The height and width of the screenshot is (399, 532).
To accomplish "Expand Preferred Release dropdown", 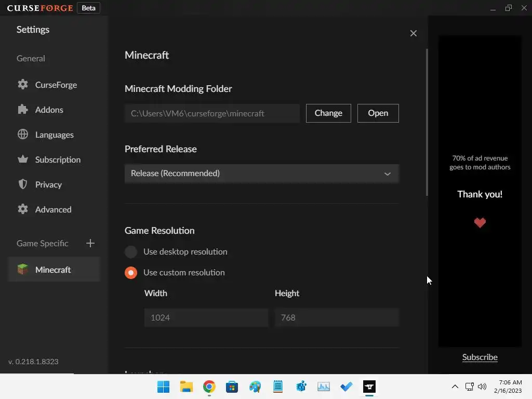I will tap(262, 174).
